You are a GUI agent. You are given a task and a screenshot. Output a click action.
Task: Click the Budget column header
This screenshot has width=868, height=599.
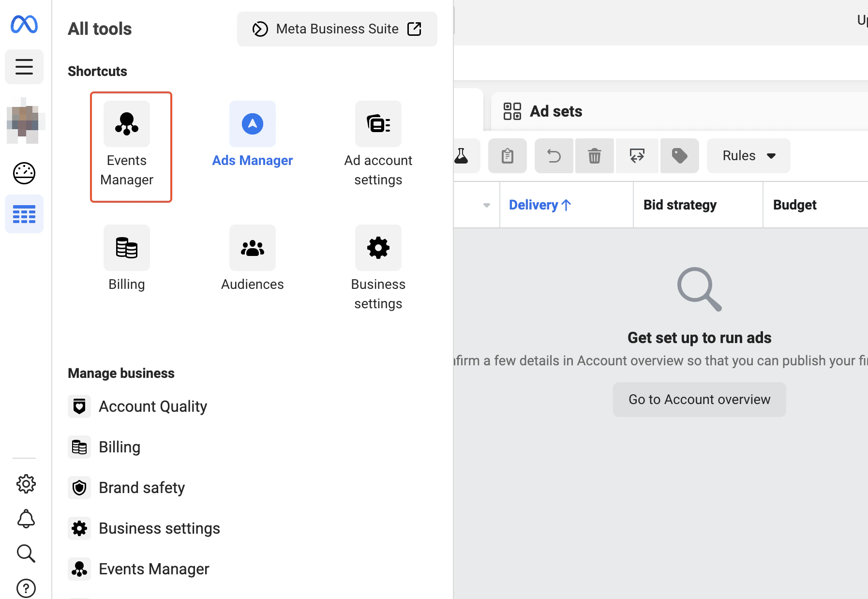point(794,205)
